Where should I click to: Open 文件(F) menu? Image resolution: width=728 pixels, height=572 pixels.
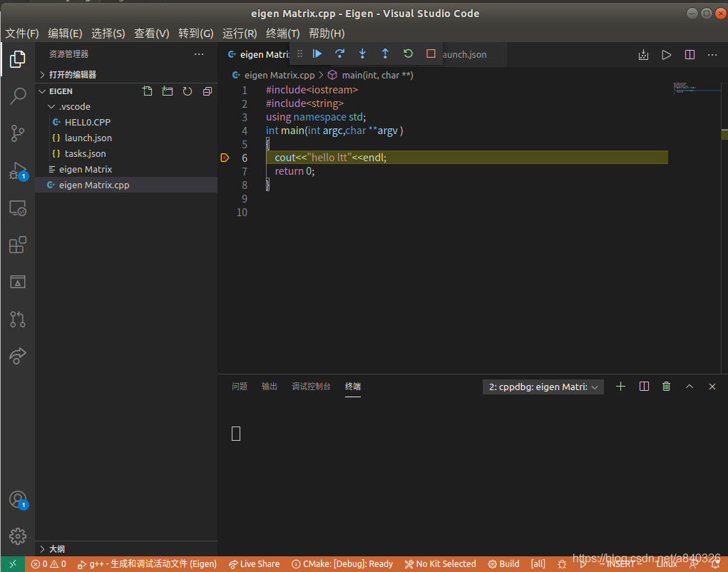click(22, 34)
